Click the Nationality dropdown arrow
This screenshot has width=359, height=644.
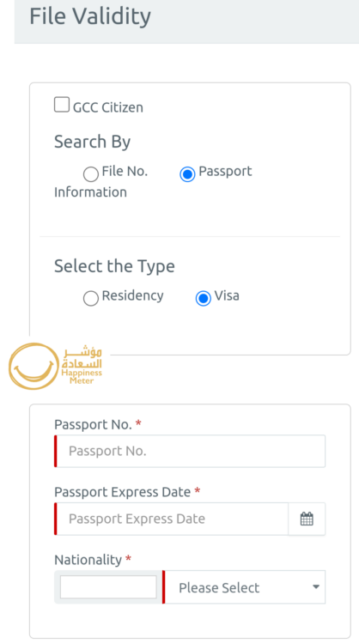click(315, 587)
